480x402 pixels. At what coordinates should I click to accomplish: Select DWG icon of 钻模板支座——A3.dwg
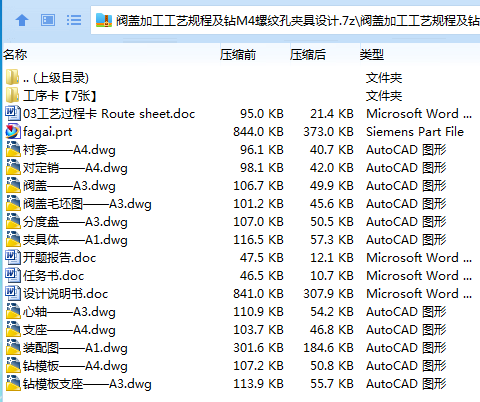pyautogui.click(x=13, y=383)
